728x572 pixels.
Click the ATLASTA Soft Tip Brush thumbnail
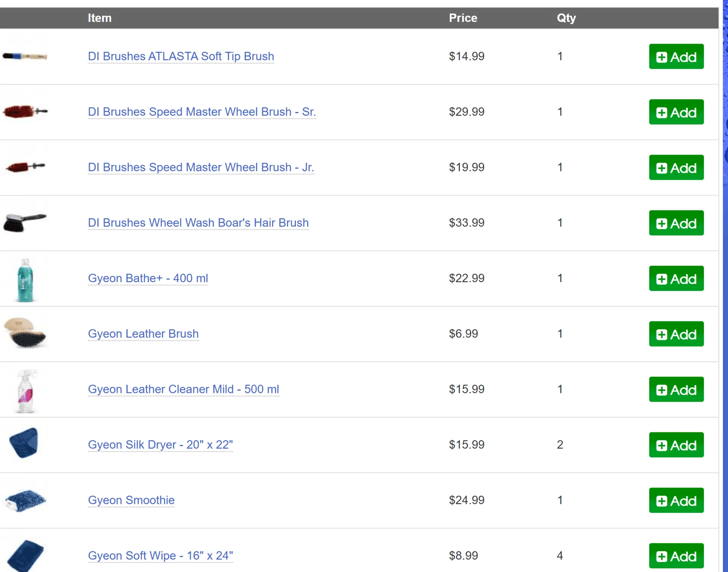click(25, 56)
